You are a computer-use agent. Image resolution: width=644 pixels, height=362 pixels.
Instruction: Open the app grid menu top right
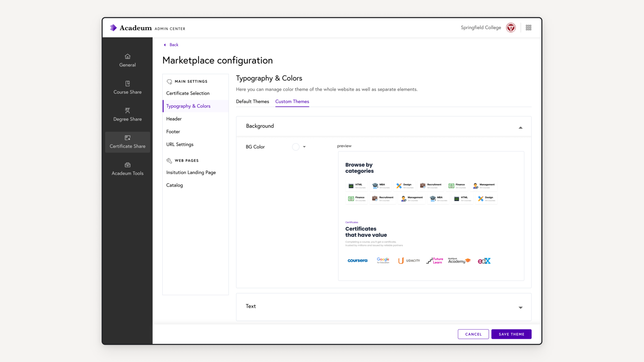point(528,27)
